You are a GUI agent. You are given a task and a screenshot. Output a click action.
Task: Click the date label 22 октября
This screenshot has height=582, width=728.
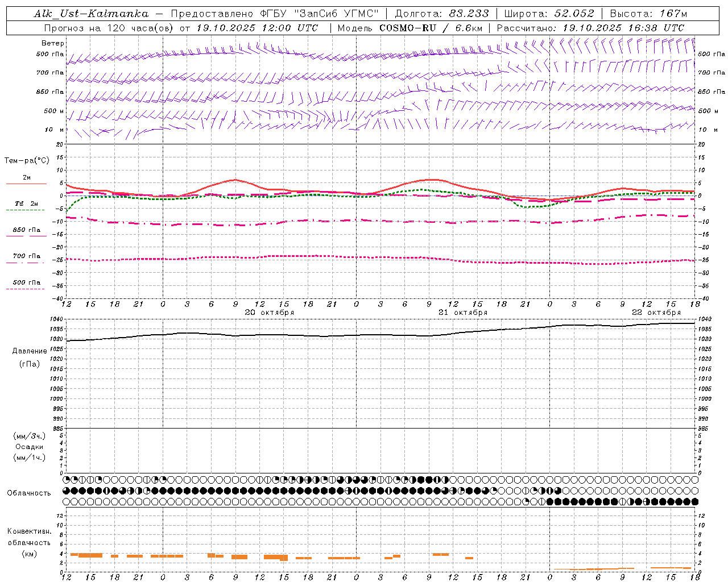656,313
